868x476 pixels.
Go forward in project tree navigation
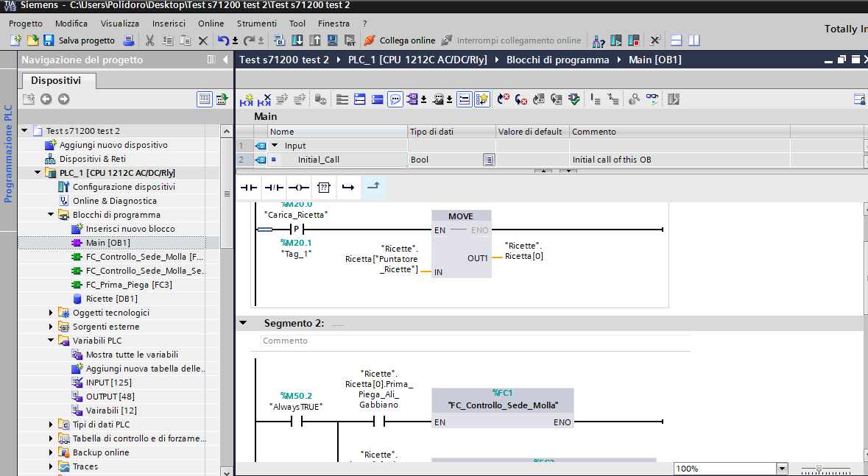(x=63, y=99)
